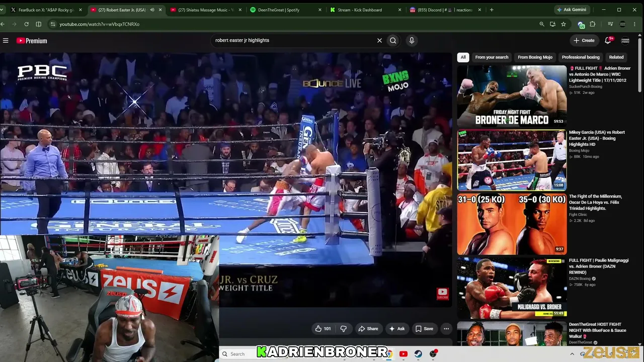Visit the SuckerPunch Boxing channel
Screen dimensions: 644x362
585,86
